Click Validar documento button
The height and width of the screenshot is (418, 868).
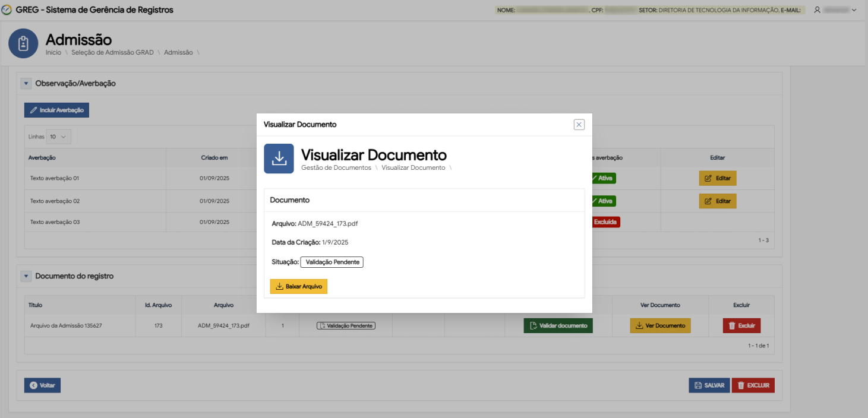pyautogui.click(x=558, y=325)
